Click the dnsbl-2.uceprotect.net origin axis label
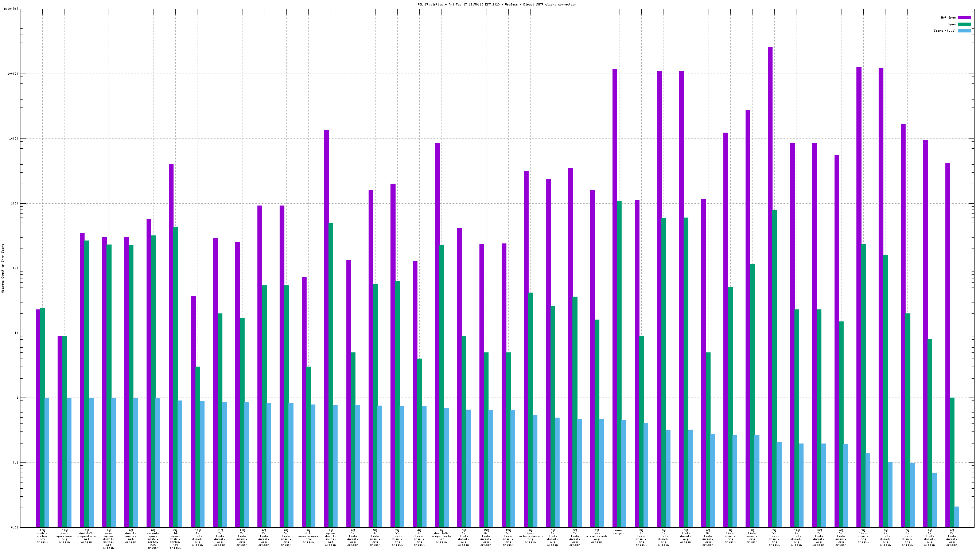This screenshot has width=980, height=551. pyautogui.click(x=86, y=536)
